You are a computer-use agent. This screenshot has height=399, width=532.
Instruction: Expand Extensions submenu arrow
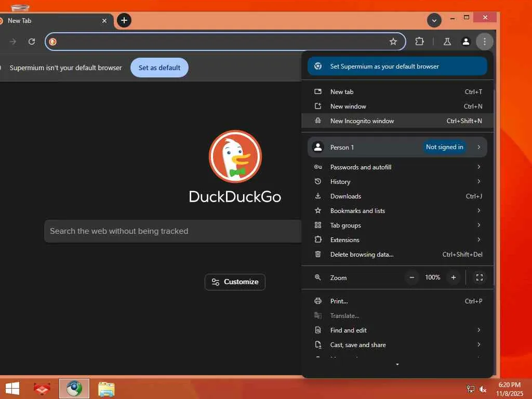[x=478, y=239]
